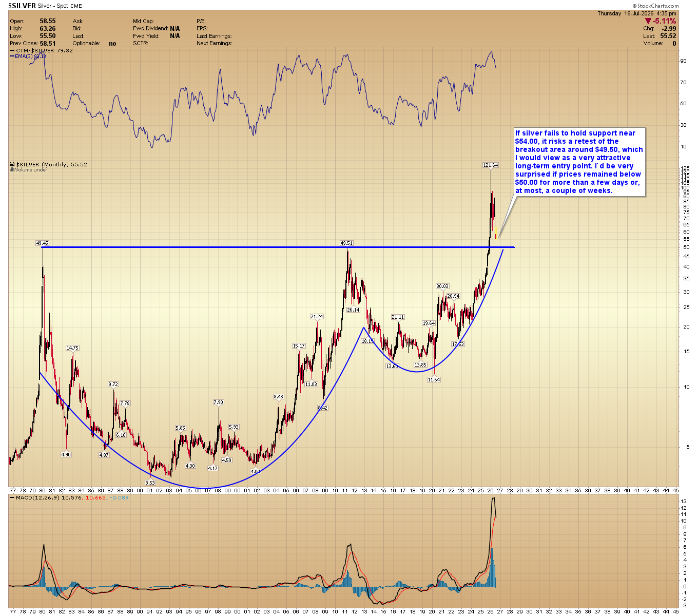The width and height of the screenshot is (698, 616).
Task: Click the 14.75 price label
Action: [72, 348]
